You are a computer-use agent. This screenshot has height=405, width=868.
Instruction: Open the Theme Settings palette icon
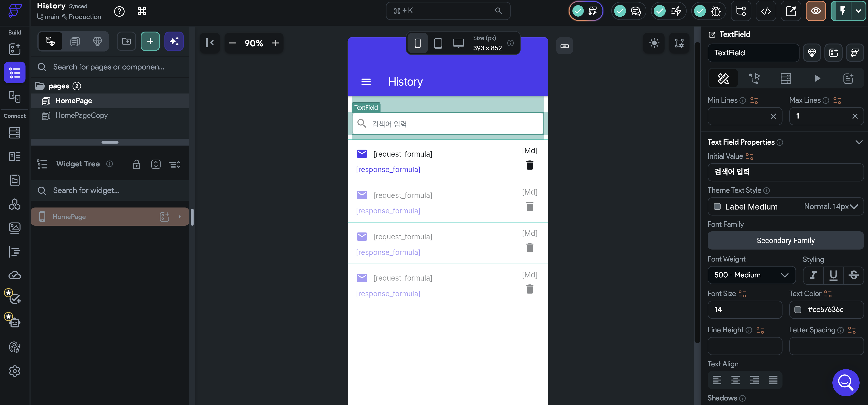click(15, 347)
